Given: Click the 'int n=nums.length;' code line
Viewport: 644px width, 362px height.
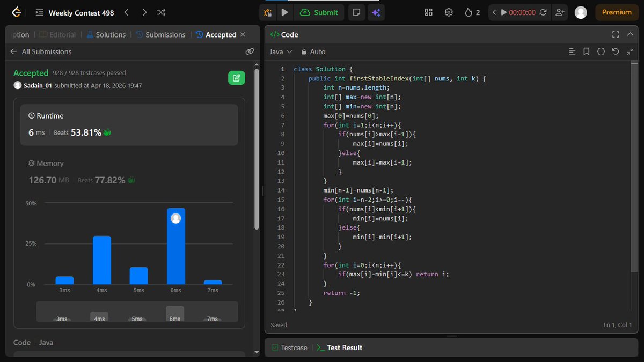Looking at the screenshot, I should pyautogui.click(x=356, y=87).
